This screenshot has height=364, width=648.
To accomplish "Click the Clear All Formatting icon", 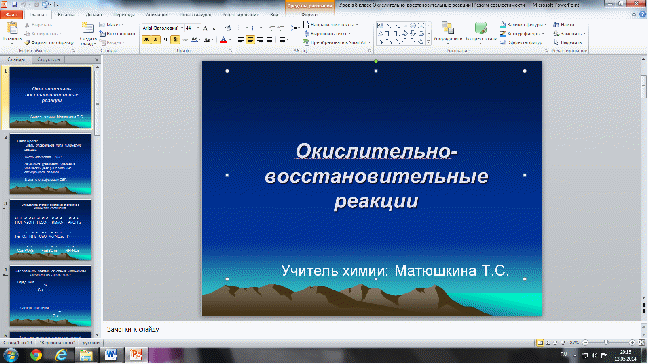I will point(228,28).
